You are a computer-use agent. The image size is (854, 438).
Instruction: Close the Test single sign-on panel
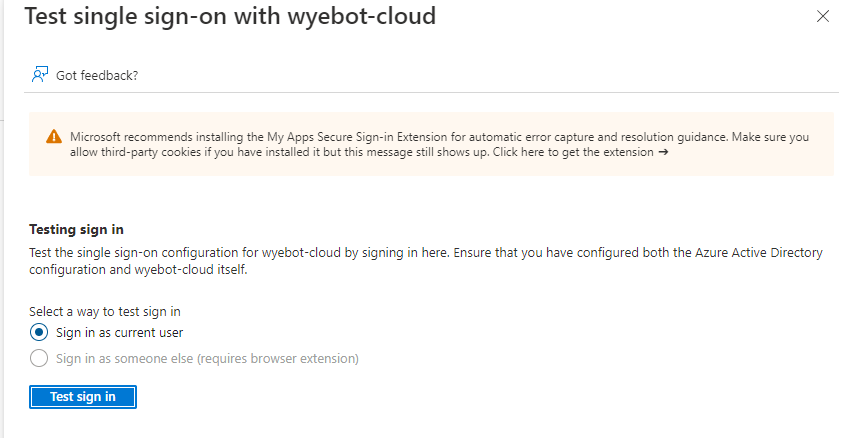pos(822,16)
